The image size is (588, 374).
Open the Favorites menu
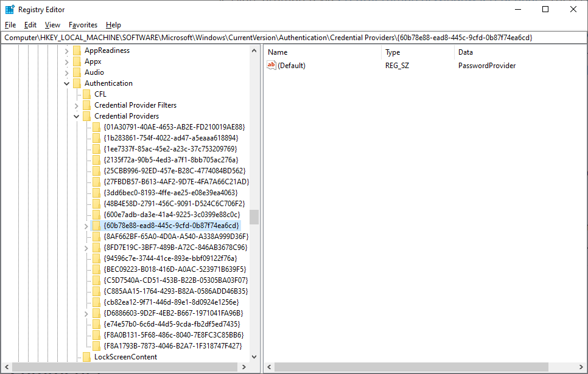tap(82, 25)
